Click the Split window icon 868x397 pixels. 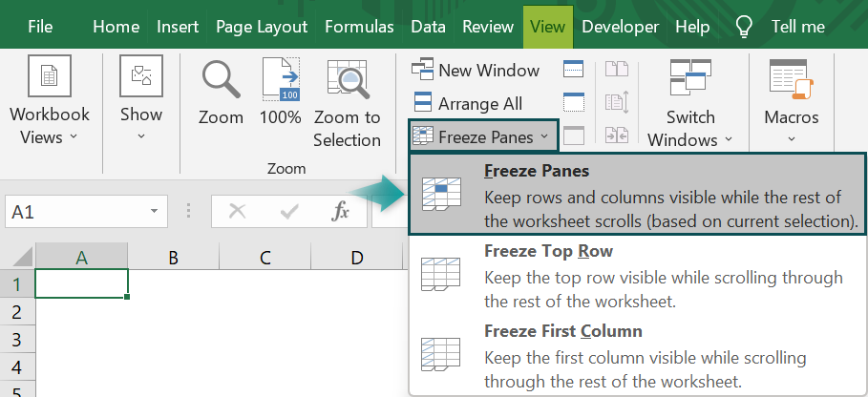(x=574, y=69)
